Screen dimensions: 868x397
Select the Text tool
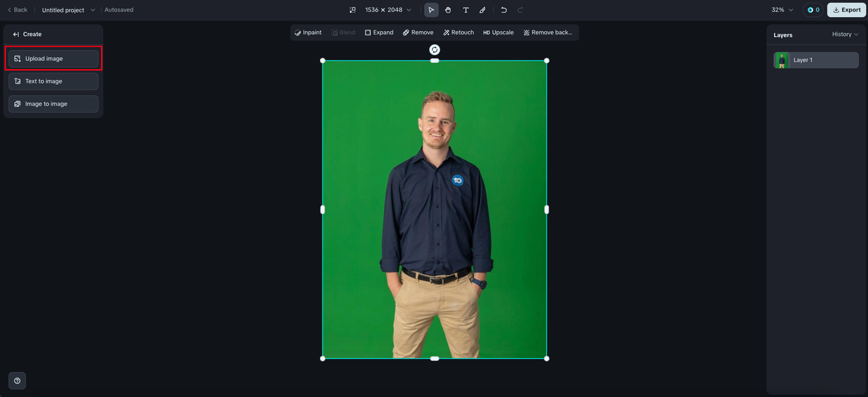pyautogui.click(x=466, y=10)
